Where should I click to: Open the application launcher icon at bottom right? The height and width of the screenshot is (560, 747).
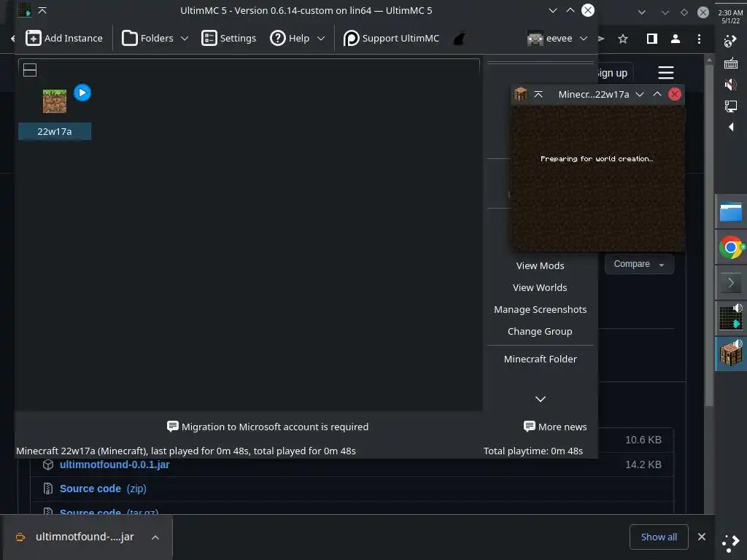(x=731, y=542)
